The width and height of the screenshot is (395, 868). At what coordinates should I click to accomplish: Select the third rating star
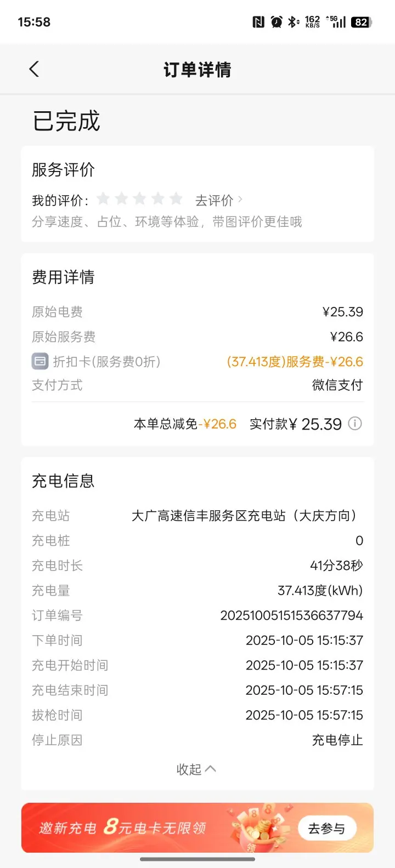click(x=140, y=198)
